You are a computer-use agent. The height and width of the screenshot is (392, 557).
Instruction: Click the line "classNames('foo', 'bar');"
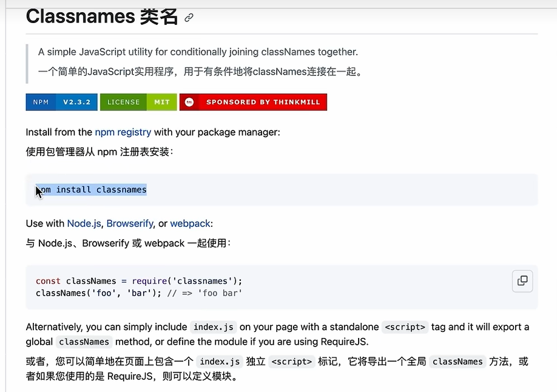coord(98,293)
